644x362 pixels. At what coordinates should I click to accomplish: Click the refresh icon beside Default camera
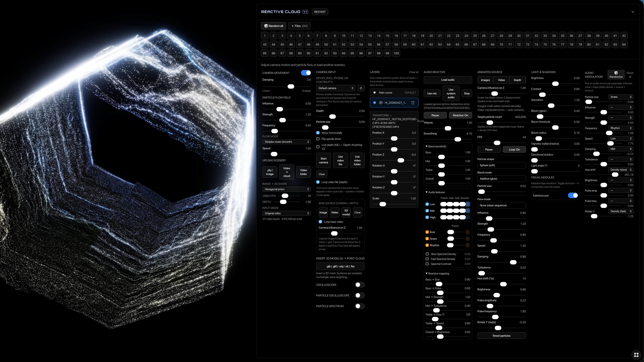[x=361, y=88]
